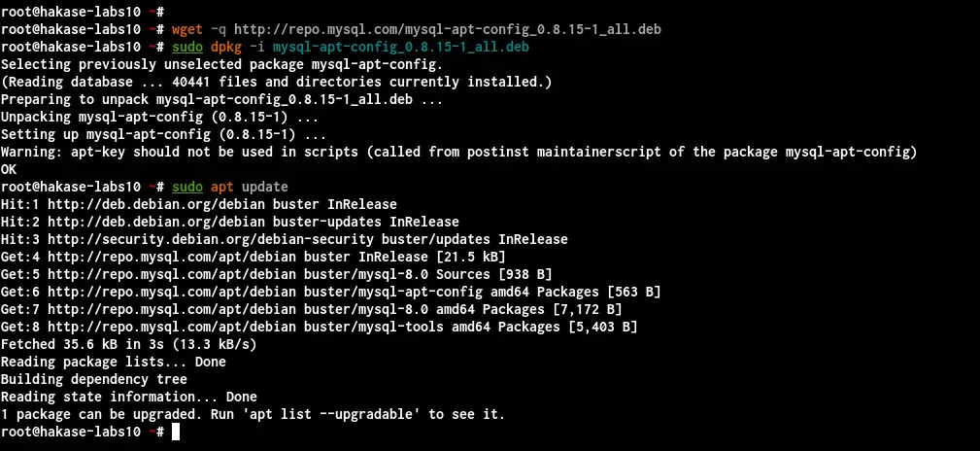The height and width of the screenshot is (451, 980).
Task: Click the apt-key warning message line
Action: [x=458, y=152]
